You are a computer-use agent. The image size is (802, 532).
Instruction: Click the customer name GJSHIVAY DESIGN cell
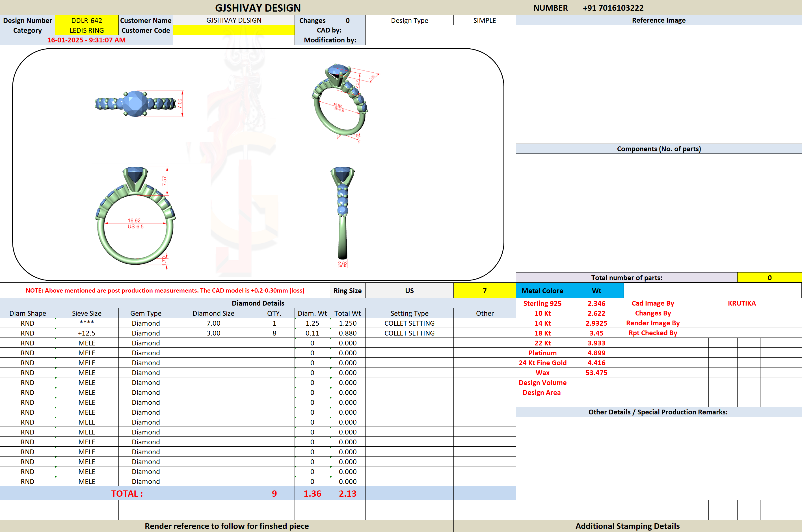click(234, 20)
